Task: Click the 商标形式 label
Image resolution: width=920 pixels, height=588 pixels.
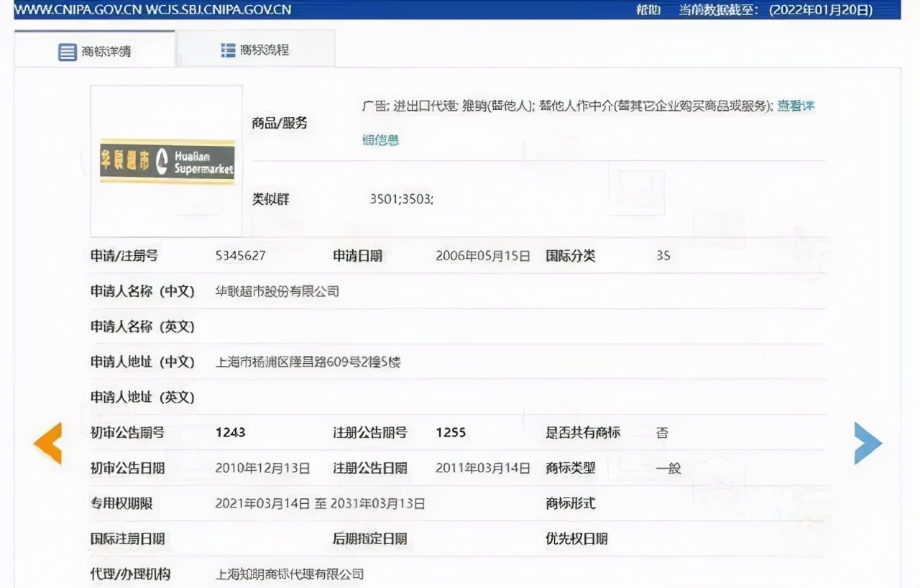Action: click(571, 503)
